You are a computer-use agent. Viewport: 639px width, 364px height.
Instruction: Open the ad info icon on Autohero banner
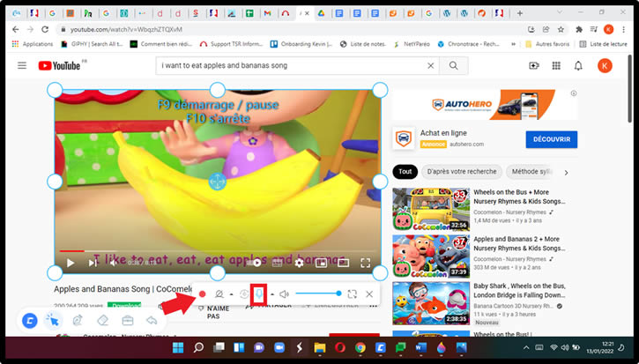574,93
